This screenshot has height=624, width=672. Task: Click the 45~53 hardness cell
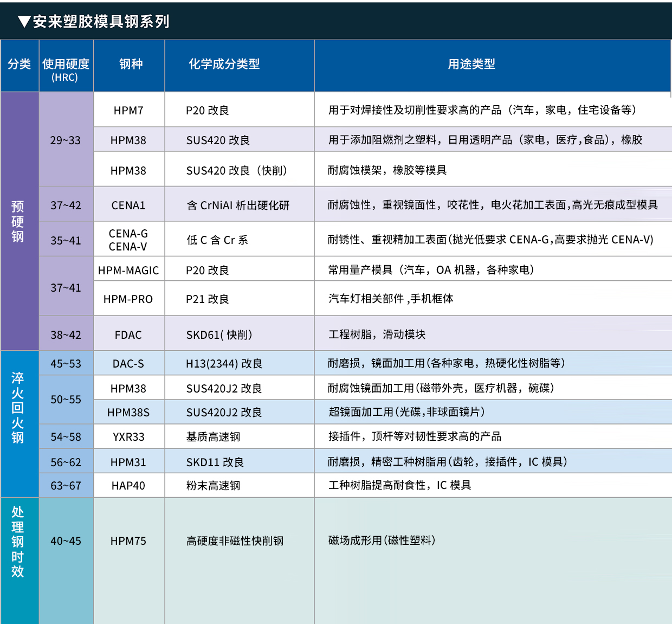tap(66, 364)
